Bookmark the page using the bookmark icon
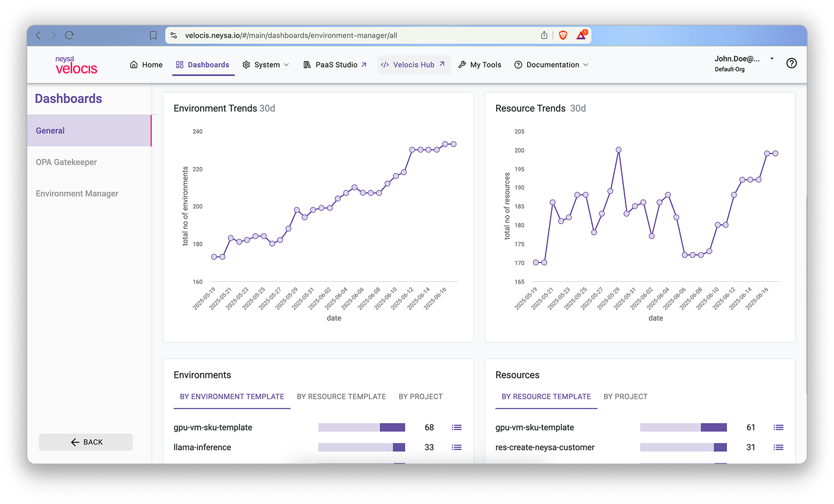The image size is (834, 504). pyautogui.click(x=153, y=35)
